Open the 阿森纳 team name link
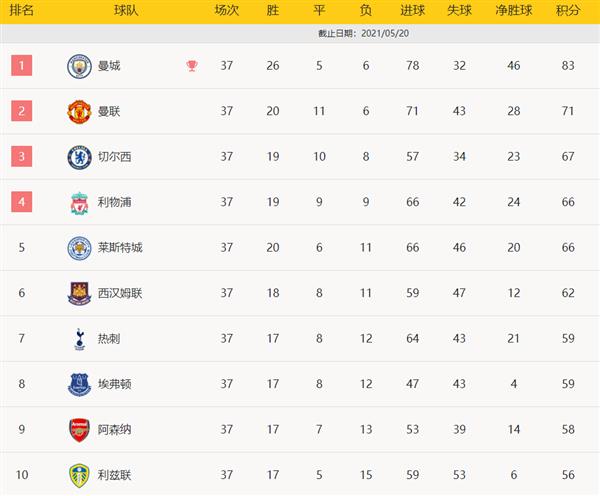The height and width of the screenshot is (496, 600). 114,429
